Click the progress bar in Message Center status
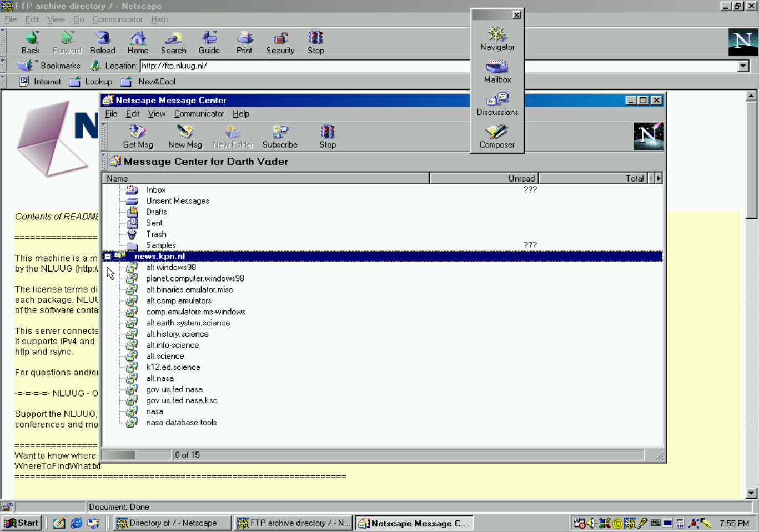 (x=136, y=455)
